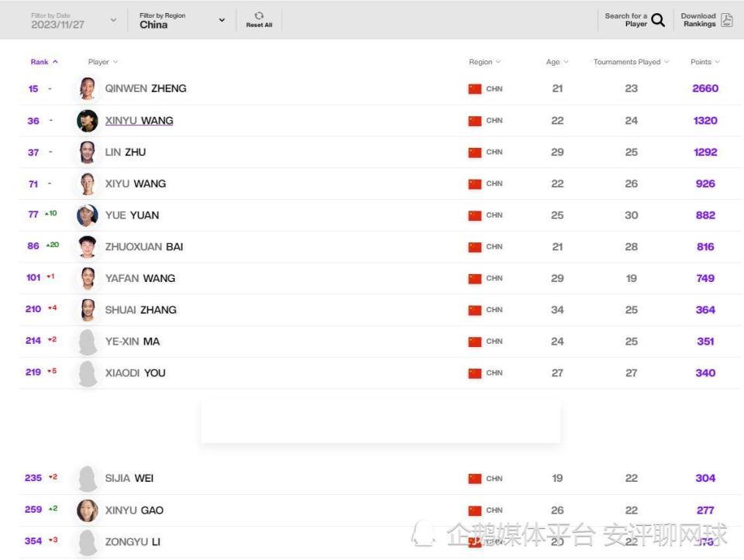Open Sijia Wei player profile link
The height and width of the screenshot is (560, 744).
[129, 478]
